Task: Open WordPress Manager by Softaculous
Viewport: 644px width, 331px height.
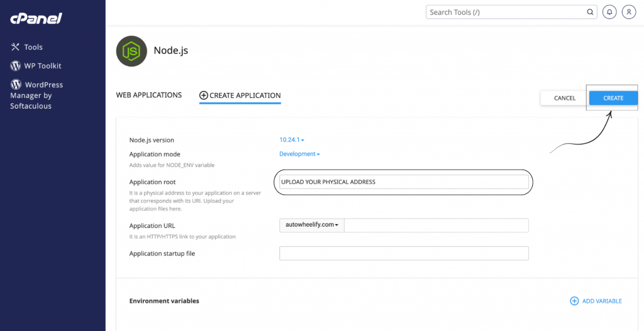Action: [x=36, y=95]
